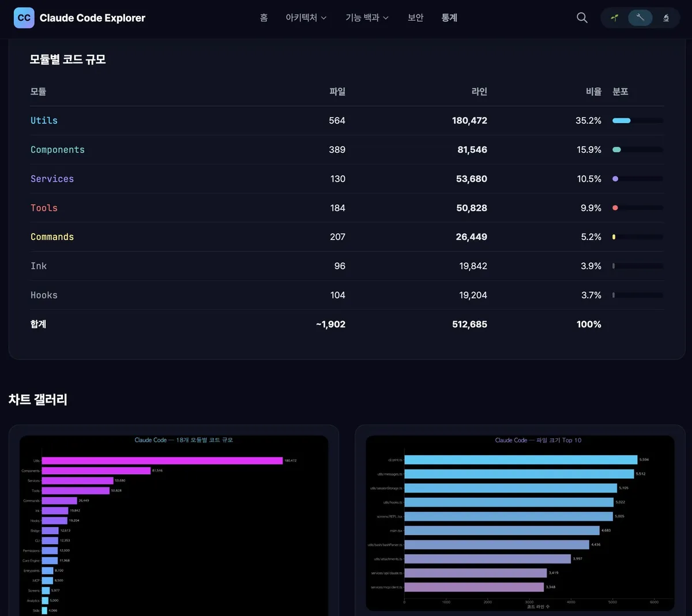Click the 50,828 line count cell
This screenshot has width=692, height=616.
pos(472,208)
